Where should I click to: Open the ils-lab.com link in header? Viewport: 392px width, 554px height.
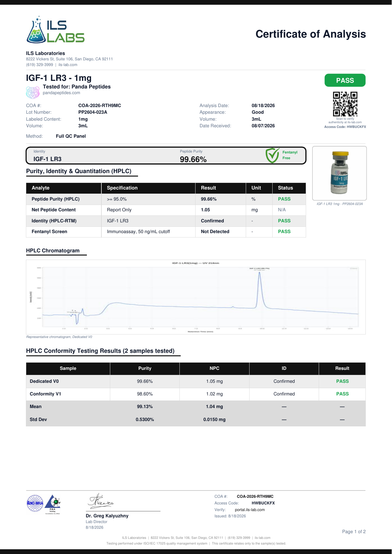pos(68,65)
